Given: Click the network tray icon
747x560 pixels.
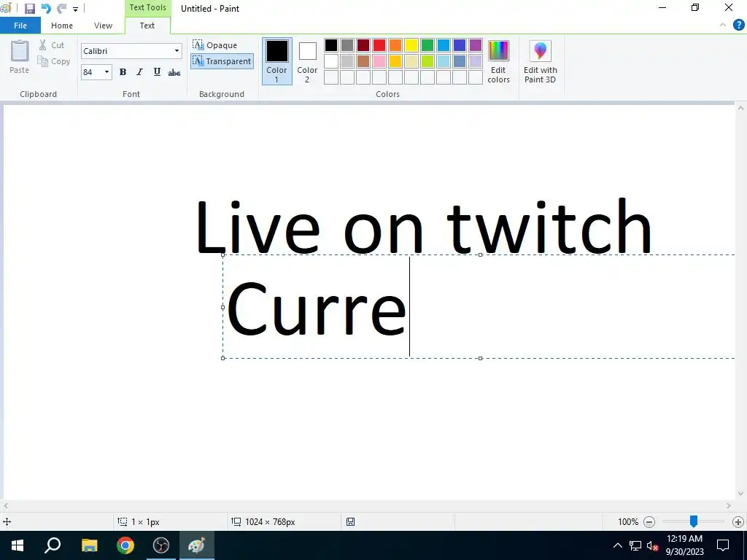Looking at the screenshot, I should click(635, 545).
